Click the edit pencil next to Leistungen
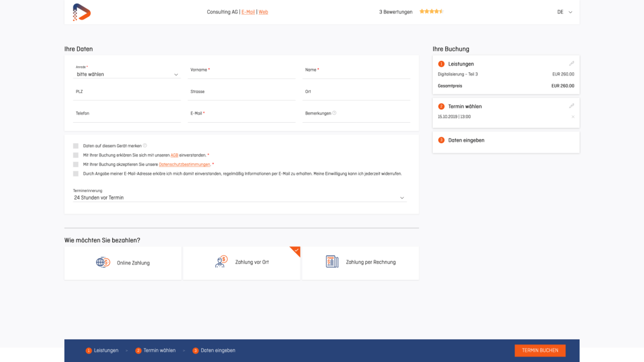Viewport: 644px width, 362px height. point(571,64)
